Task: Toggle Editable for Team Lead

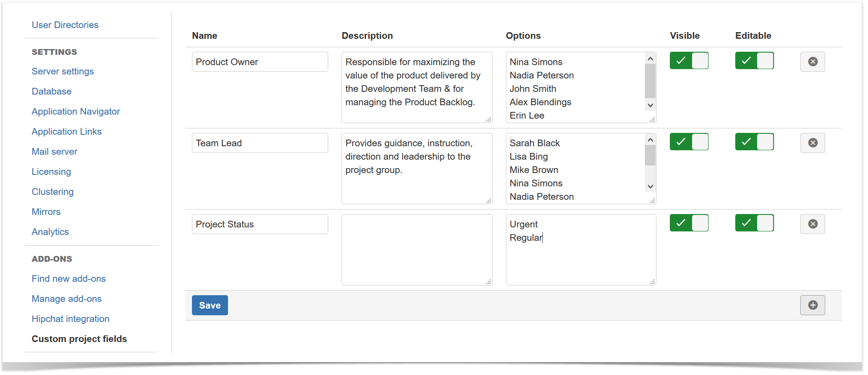Action: (754, 142)
